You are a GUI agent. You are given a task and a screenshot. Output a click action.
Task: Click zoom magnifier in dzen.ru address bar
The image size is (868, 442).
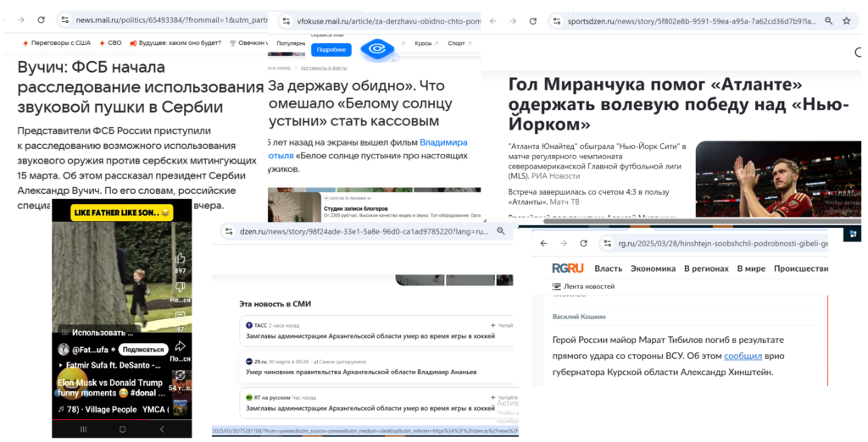[500, 231]
